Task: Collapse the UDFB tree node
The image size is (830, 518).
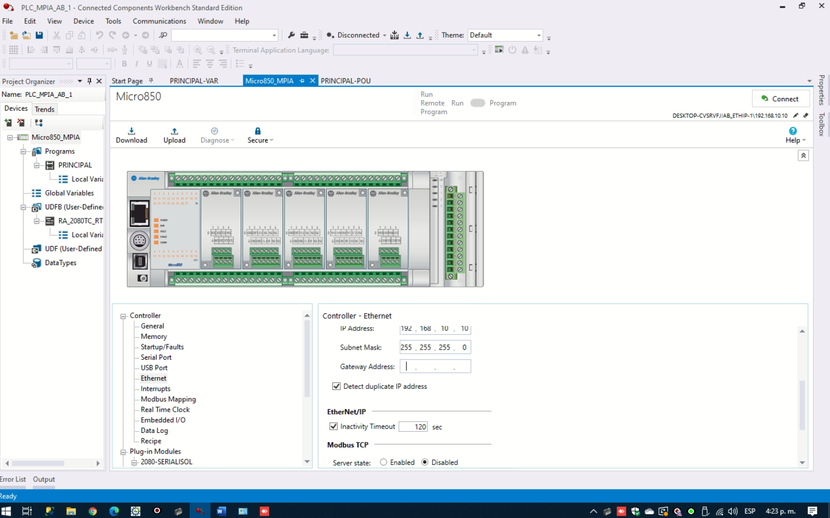Action: [x=23, y=207]
